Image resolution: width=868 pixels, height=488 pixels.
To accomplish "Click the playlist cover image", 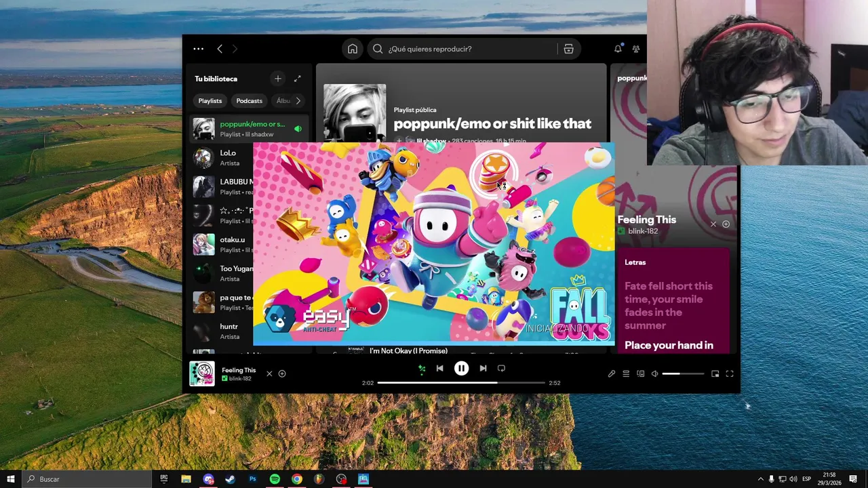I will point(355,113).
